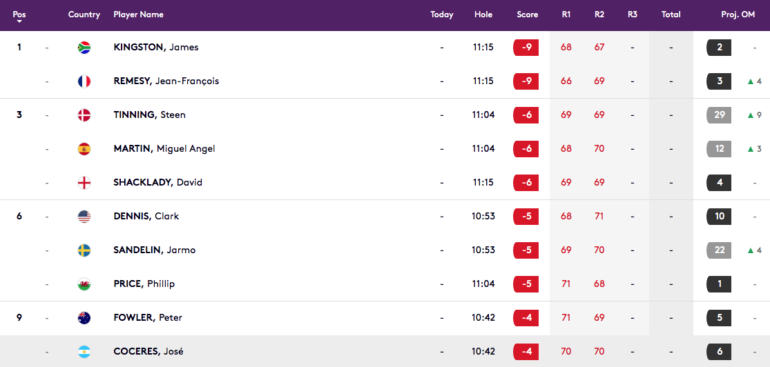Open PRICE, Phillip player link
770x367 pixels.
tap(144, 284)
